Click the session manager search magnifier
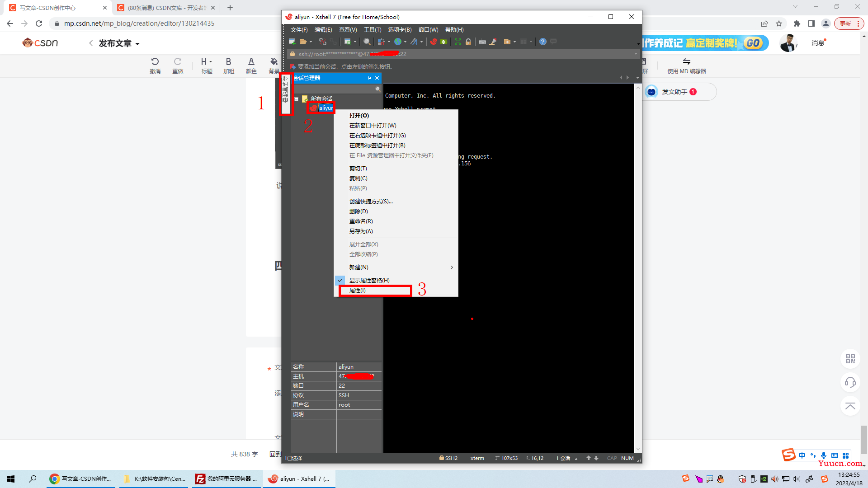The width and height of the screenshot is (868, 488). [378, 89]
